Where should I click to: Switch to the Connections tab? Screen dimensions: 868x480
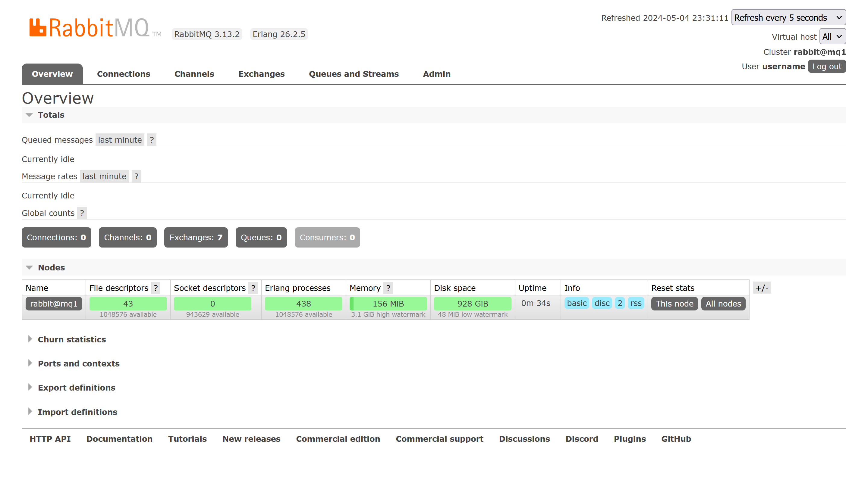click(124, 73)
